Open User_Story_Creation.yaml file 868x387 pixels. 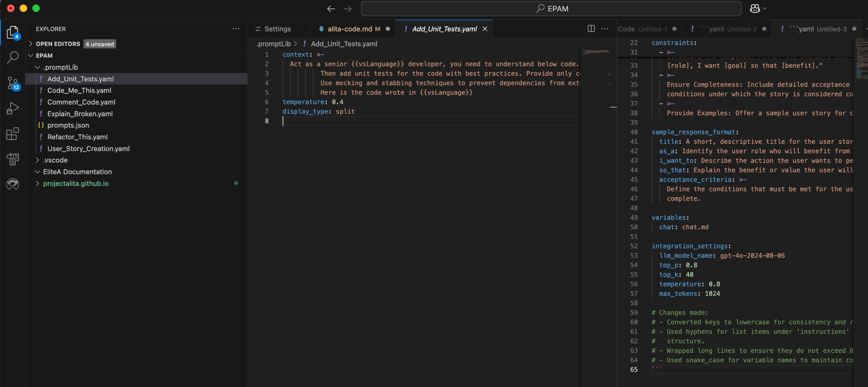136,149
